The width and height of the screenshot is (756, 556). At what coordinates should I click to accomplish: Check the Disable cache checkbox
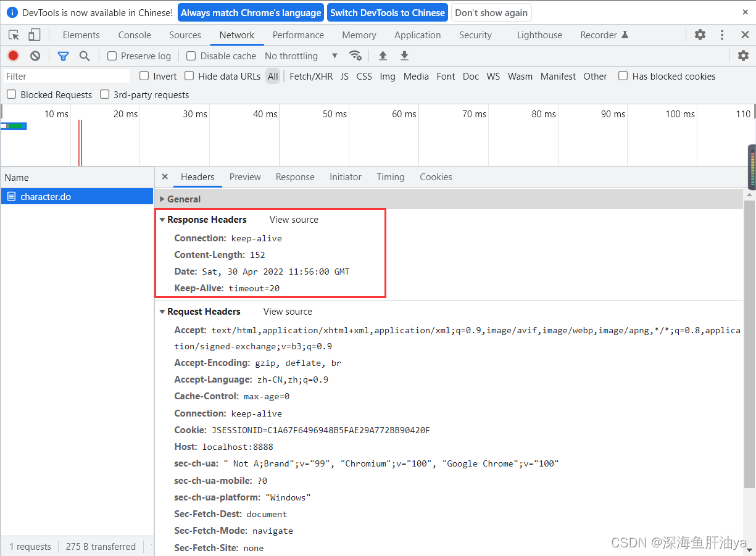click(x=191, y=56)
